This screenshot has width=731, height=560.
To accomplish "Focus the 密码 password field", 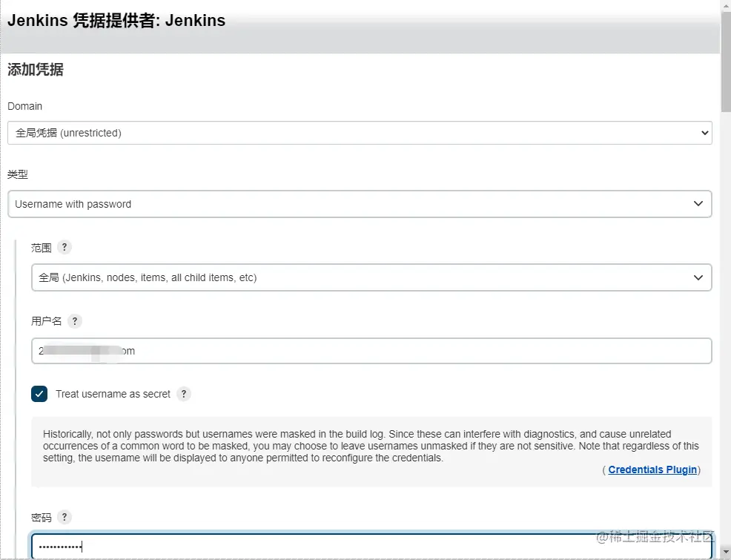I will (x=371, y=546).
